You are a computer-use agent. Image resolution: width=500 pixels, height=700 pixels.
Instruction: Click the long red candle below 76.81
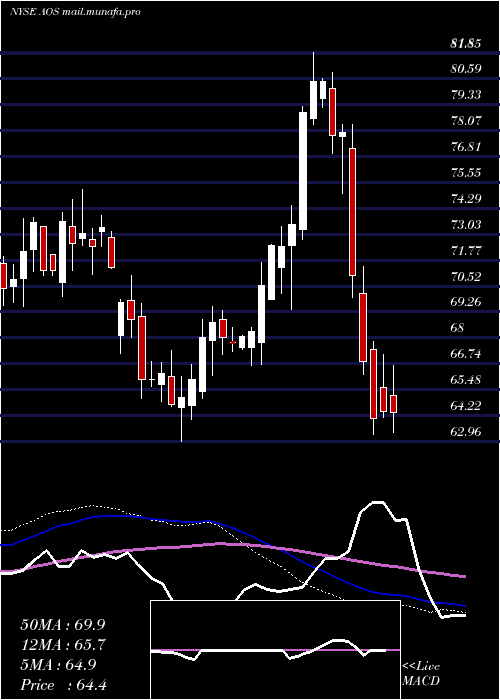pyautogui.click(x=353, y=212)
